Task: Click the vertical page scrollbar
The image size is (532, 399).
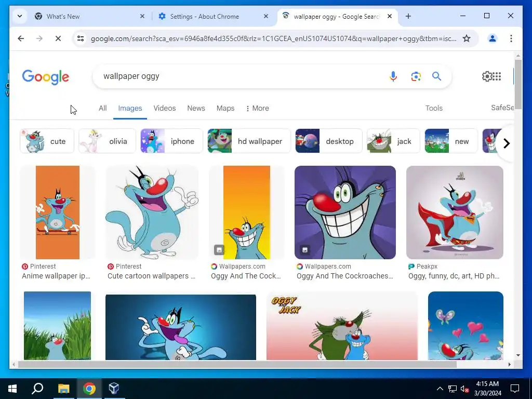Action: [518, 85]
